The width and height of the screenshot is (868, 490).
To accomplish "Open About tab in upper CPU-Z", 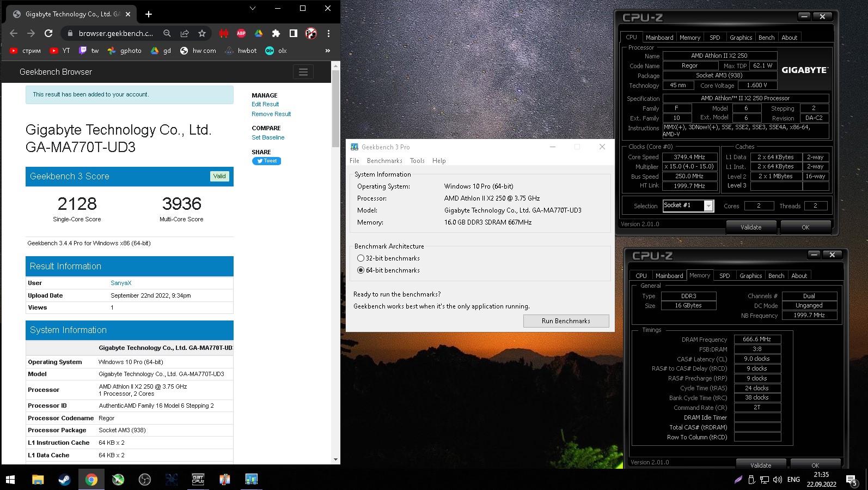I will point(789,38).
